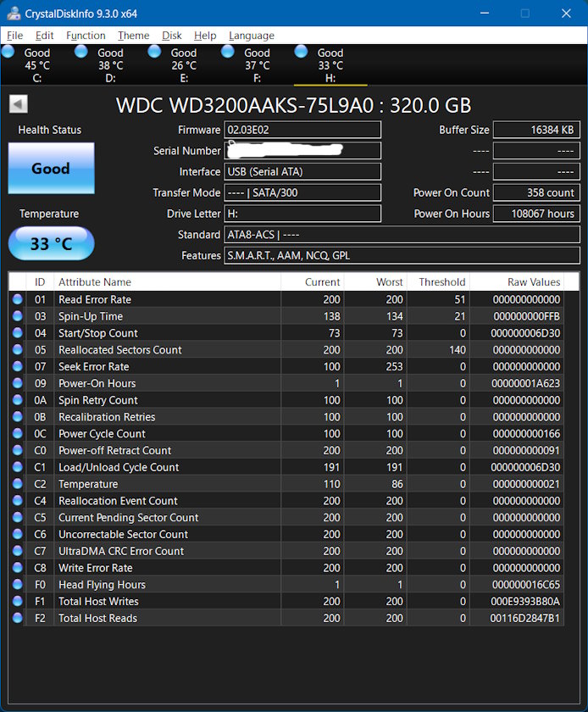Image resolution: width=588 pixels, height=712 pixels.
Task: Select the H: disk tab
Action: 330,65
